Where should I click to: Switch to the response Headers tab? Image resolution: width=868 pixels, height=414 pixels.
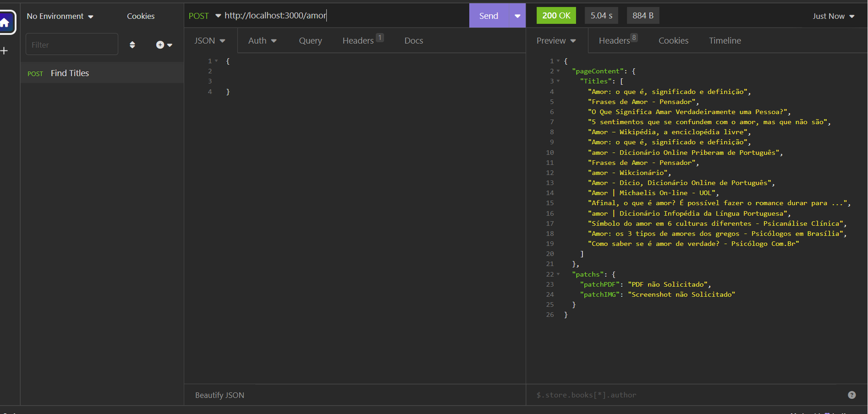click(x=618, y=40)
